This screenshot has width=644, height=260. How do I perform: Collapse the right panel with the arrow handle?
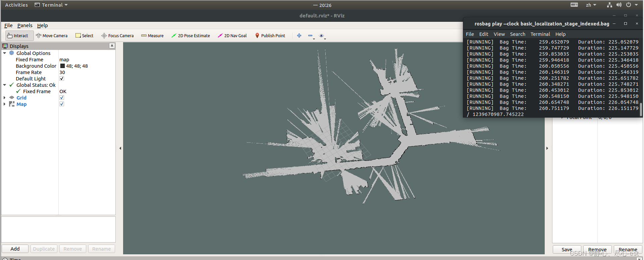coord(547,148)
